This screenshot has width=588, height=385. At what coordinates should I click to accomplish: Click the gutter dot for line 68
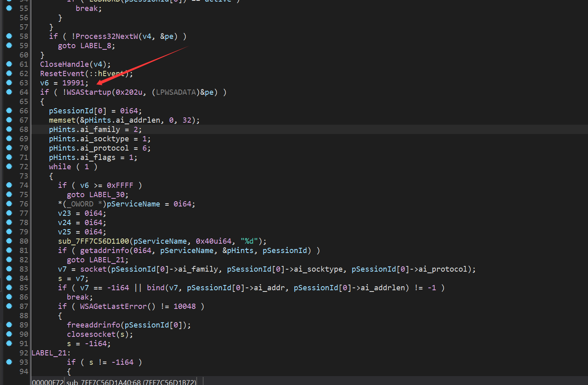click(x=9, y=129)
